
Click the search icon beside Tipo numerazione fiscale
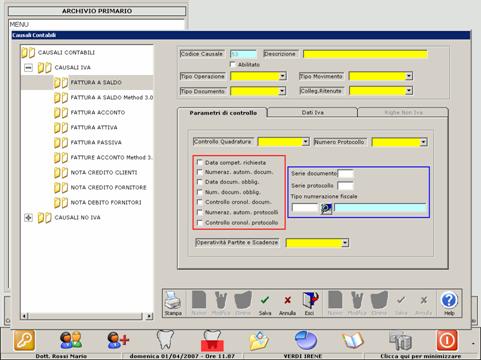pyautogui.click(x=326, y=209)
